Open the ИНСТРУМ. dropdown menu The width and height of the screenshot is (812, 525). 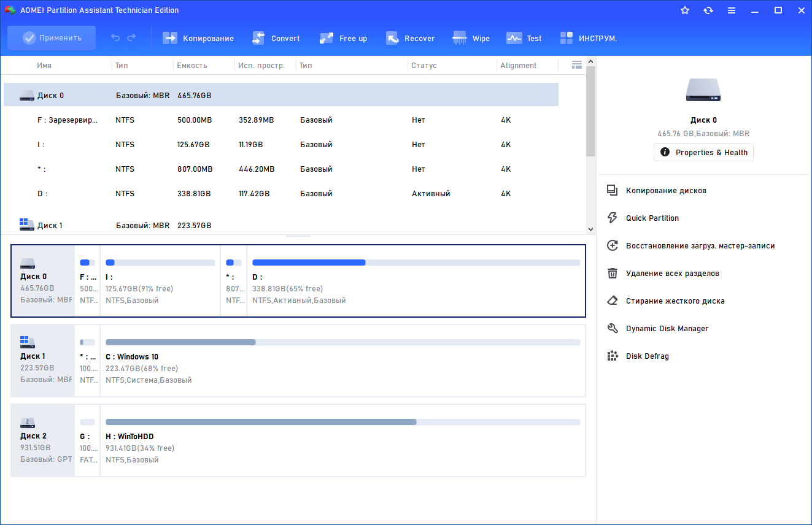(x=588, y=38)
